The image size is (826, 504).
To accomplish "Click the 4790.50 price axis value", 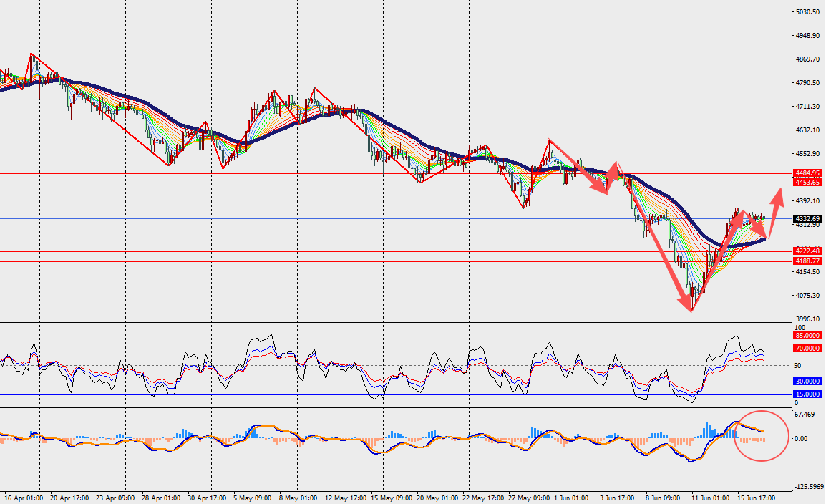I will [x=808, y=82].
